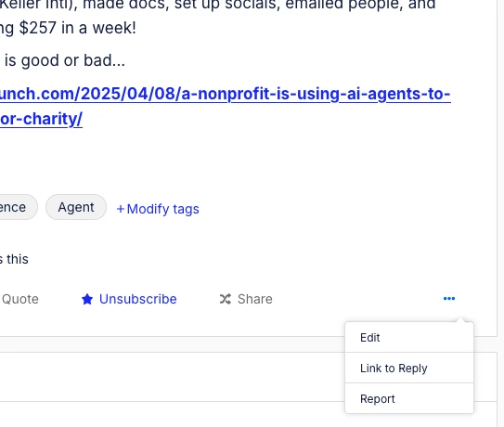
Task: Click the Modify tags link text
Action: click(163, 209)
